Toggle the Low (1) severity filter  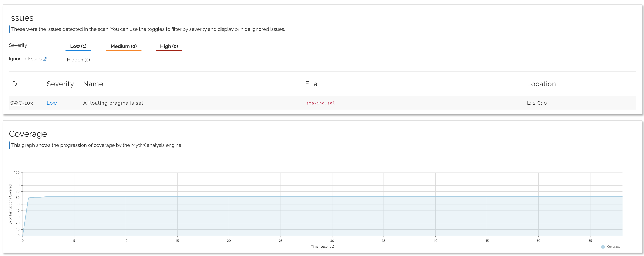pos(78,46)
